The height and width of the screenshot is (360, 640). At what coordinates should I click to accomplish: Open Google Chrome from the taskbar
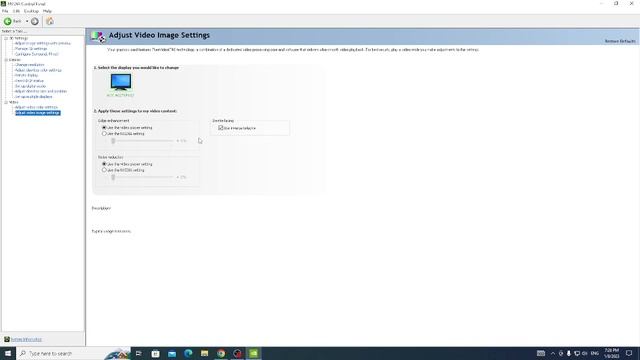221,353
